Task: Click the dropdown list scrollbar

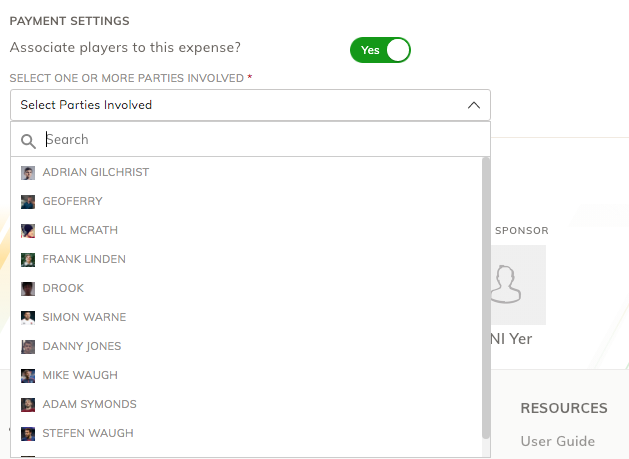Action: pos(486,300)
